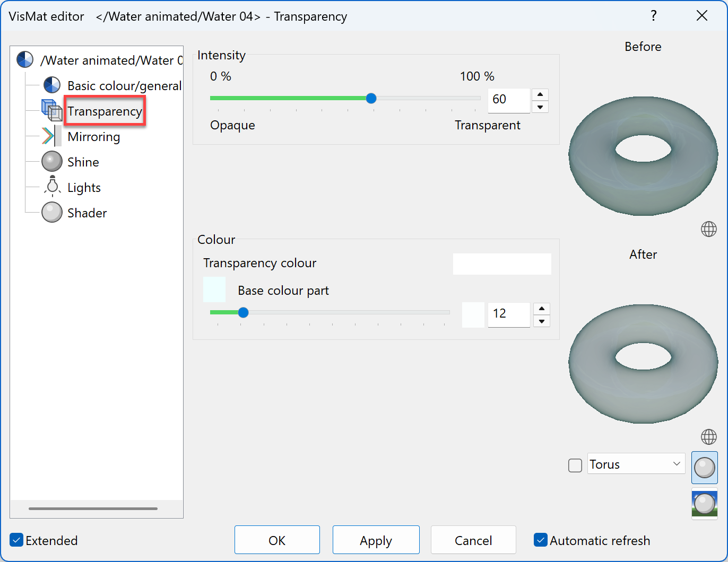Click the Mirroring arrows icon
Image resolution: width=728 pixels, height=562 pixels.
point(51,136)
